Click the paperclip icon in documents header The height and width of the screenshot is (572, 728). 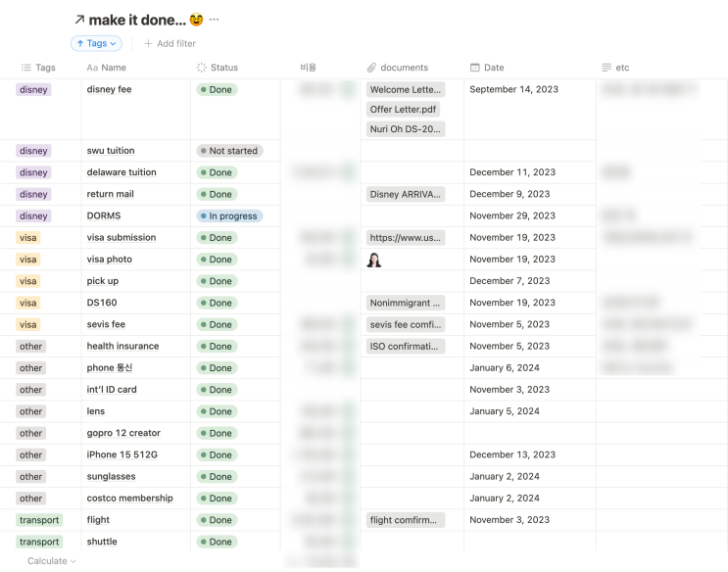click(371, 68)
